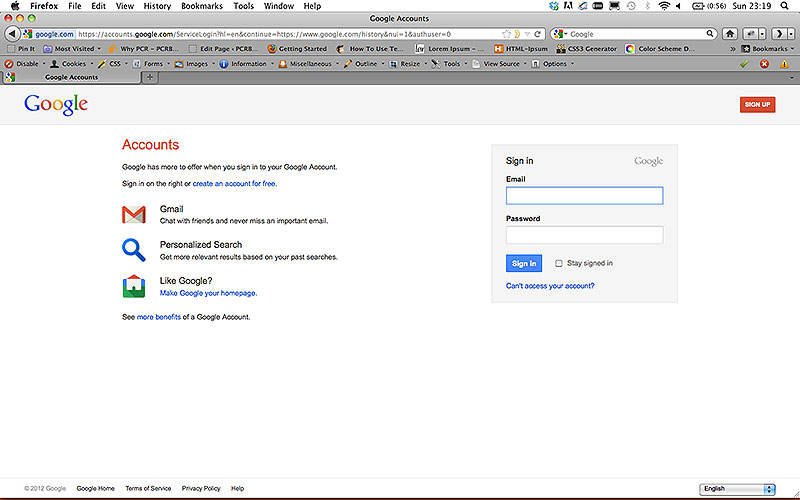This screenshot has width=800, height=500.
Task: Click the blue Sign in button
Action: click(x=524, y=263)
